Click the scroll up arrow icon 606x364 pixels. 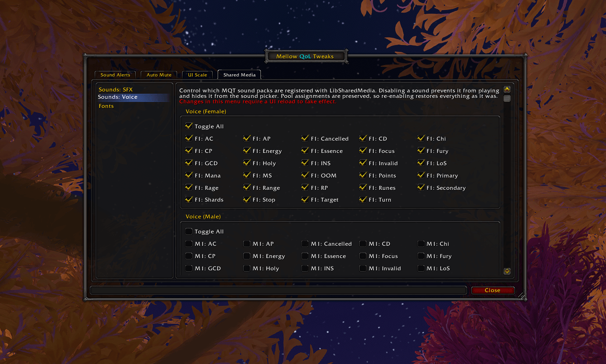pyautogui.click(x=507, y=90)
